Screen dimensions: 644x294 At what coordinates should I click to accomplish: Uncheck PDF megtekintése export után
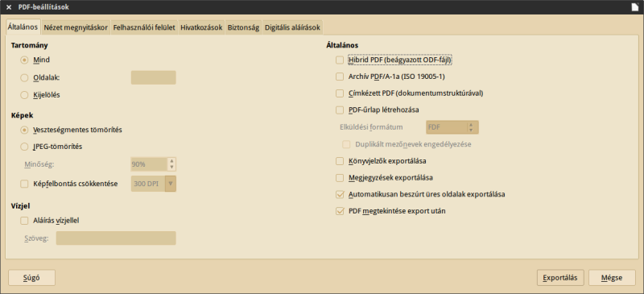[339, 211]
